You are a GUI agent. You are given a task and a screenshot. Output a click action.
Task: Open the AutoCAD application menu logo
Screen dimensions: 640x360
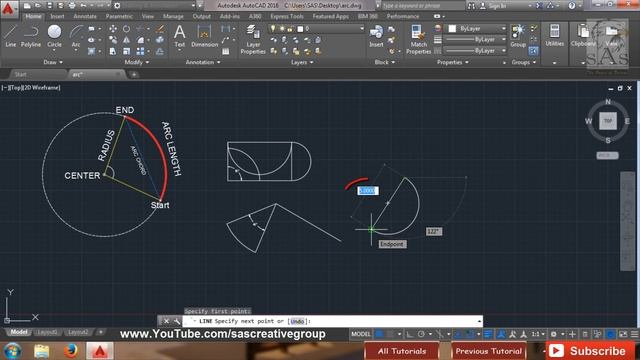coord(8,8)
